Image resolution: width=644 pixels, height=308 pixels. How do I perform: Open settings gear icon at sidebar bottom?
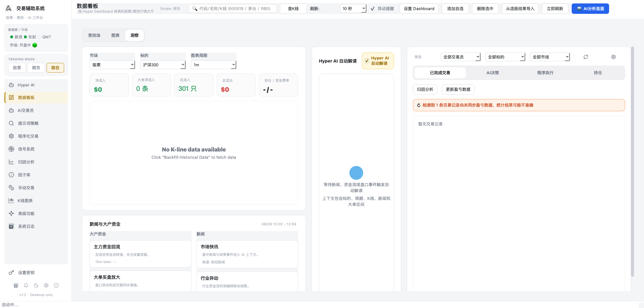point(46,285)
